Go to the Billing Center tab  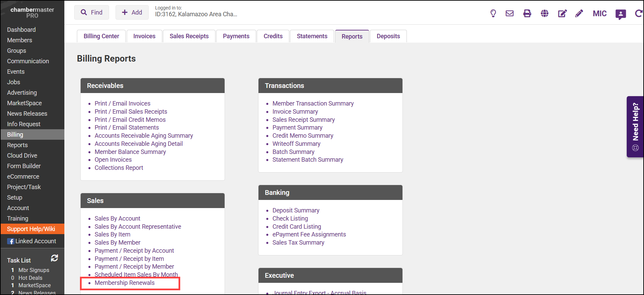[x=101, y=36]
